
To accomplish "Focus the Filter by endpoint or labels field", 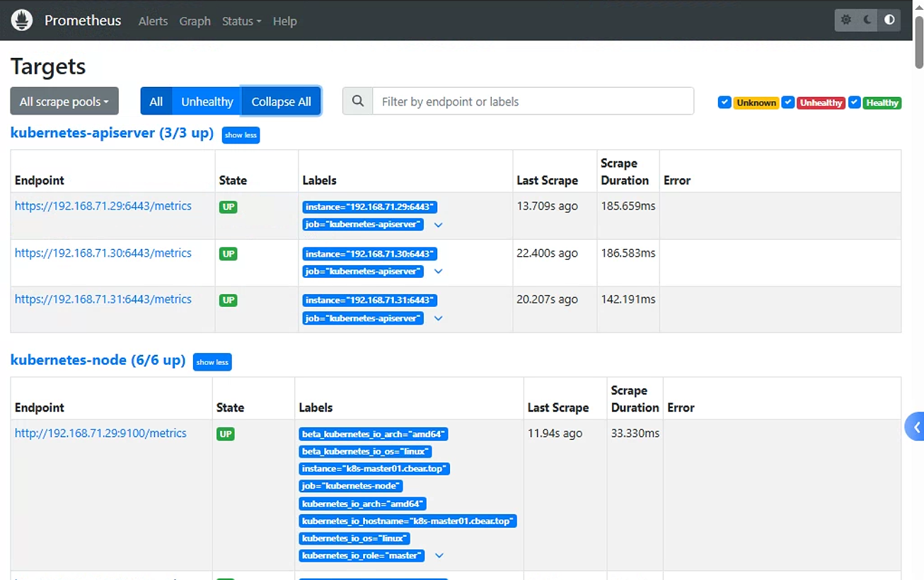I will [533, 101].
